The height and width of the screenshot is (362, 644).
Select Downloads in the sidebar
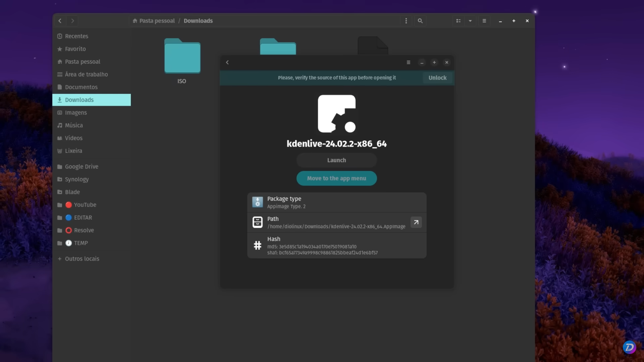(x=79, y=100)
